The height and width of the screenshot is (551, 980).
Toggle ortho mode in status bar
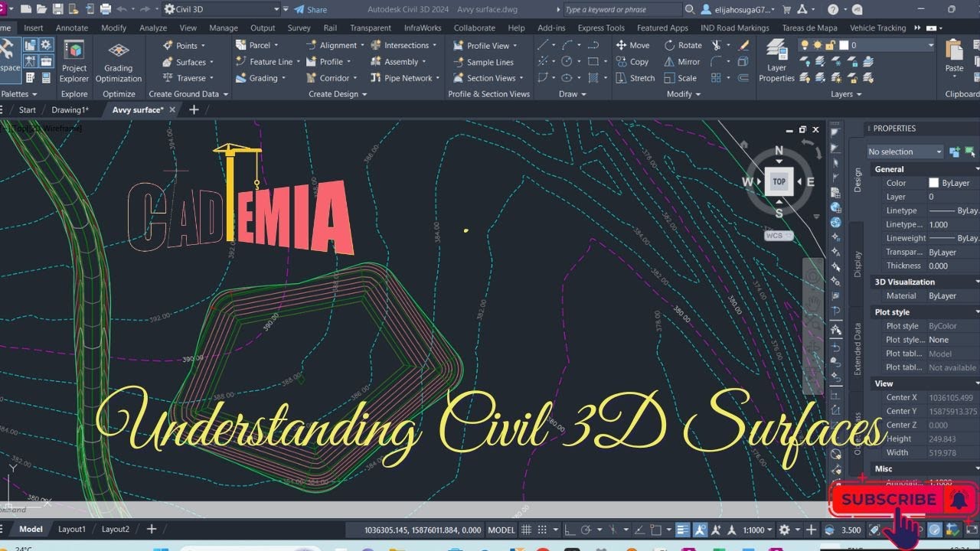point(570,530)
